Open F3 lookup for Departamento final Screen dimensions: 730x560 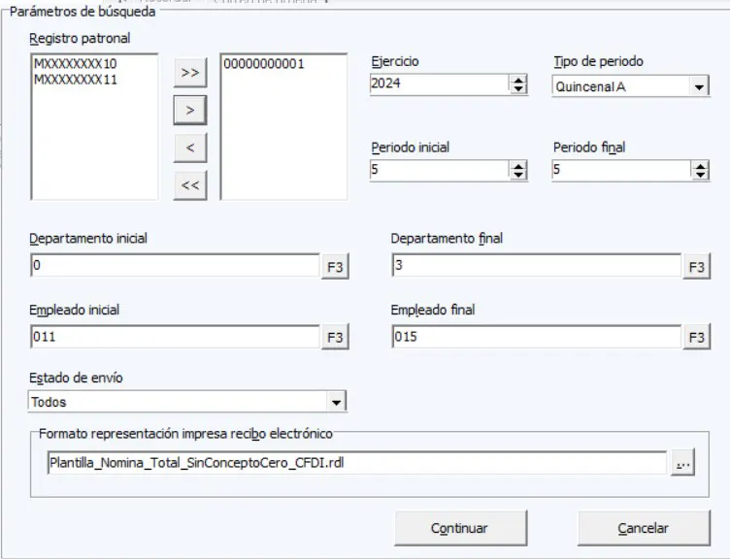point(697,267)
